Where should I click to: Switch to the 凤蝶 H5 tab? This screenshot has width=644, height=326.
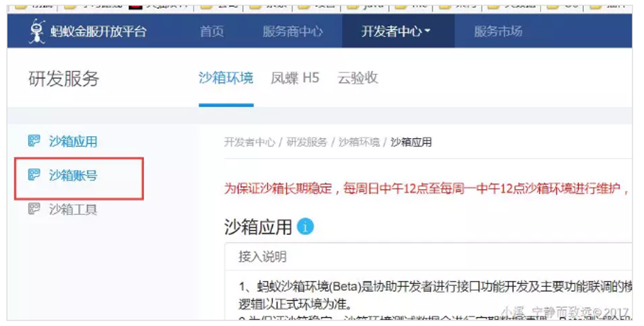click(295, 77)
